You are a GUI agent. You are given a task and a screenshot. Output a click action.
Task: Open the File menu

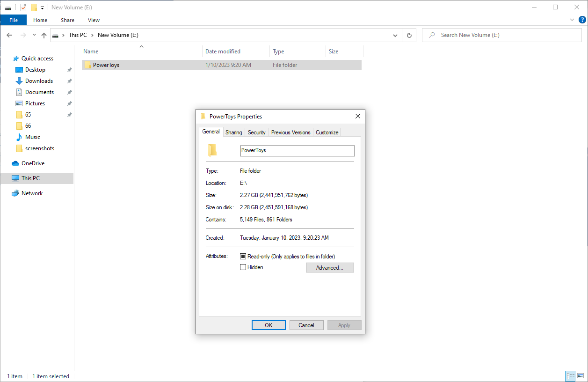click(14, 20)
